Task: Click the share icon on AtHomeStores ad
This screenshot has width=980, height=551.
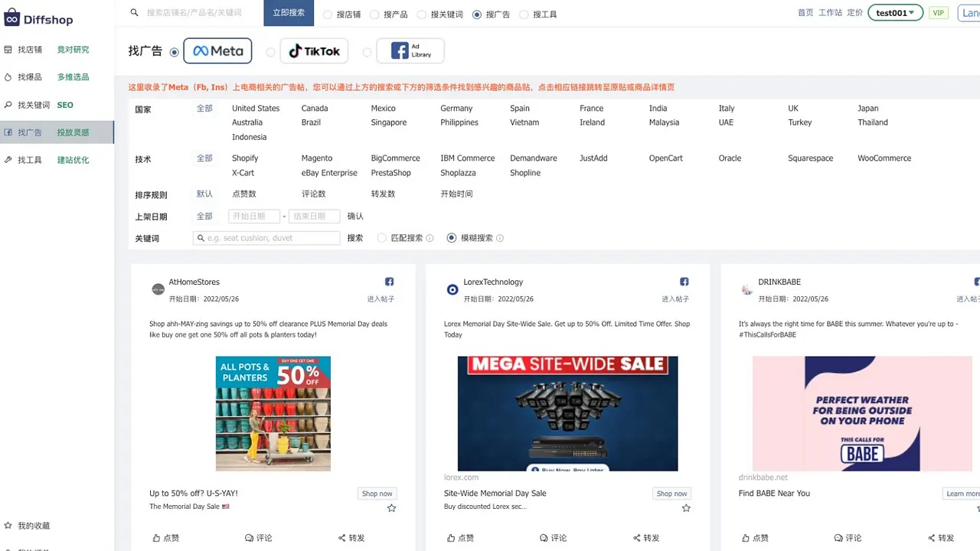Action: click(341, 538)
